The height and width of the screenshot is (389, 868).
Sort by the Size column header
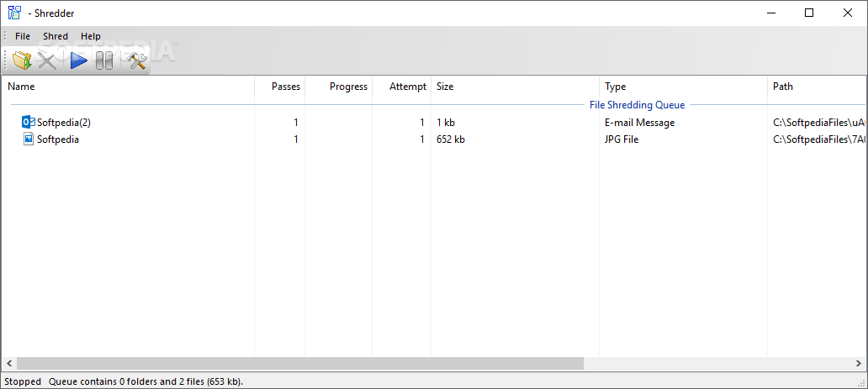515,87
